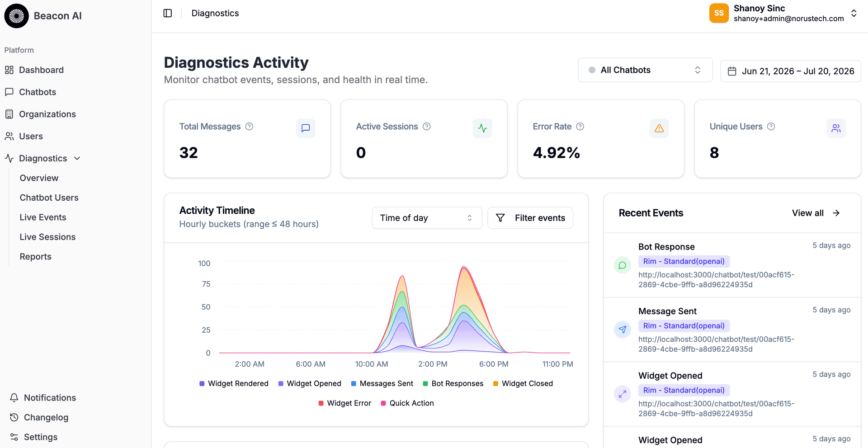
Task: Click the View all arrow icon
Action: tap(836, 213)
